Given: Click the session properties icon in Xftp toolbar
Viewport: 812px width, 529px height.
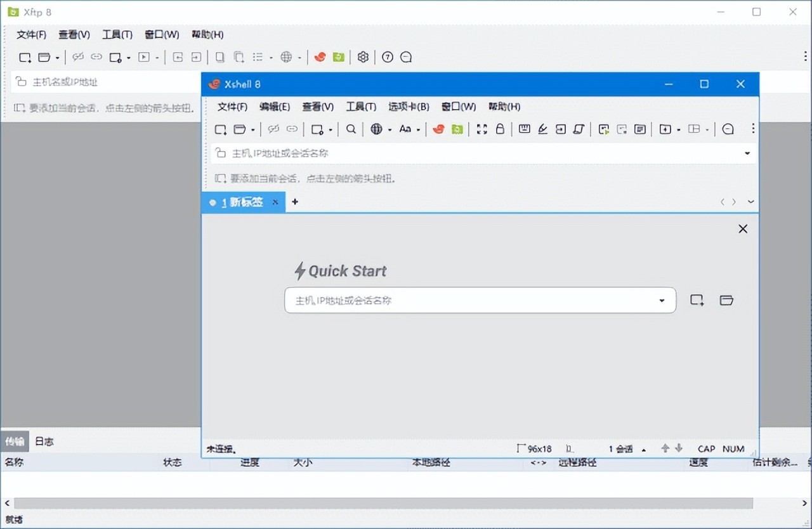Looking at the screenshot, I should (x=115, y=57).
